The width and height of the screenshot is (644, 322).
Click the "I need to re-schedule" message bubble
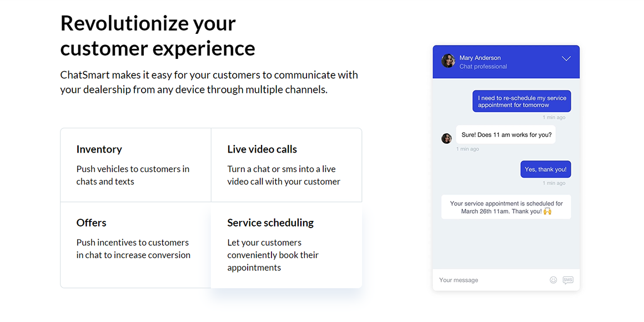(521, 102)
